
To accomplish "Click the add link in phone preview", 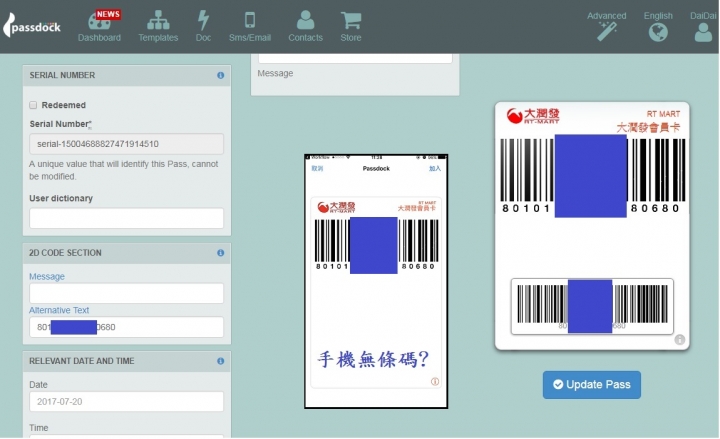I will point(434,169).
